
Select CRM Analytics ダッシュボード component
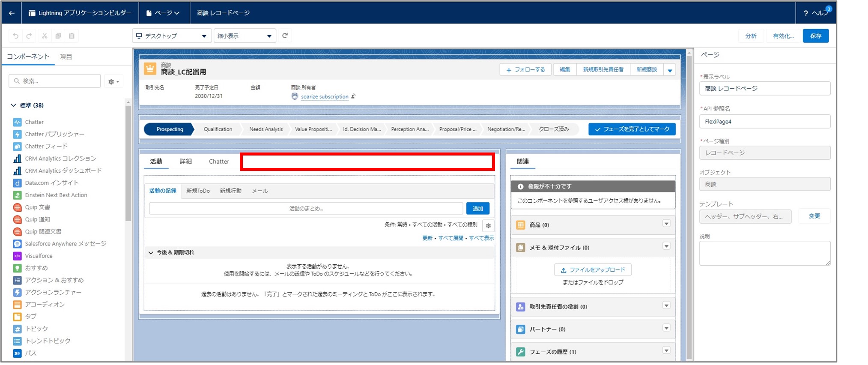57,171
